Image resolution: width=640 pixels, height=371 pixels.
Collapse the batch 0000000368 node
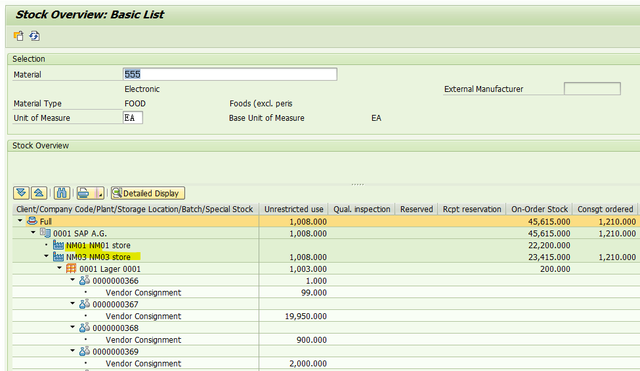click(x=72, y=327)
